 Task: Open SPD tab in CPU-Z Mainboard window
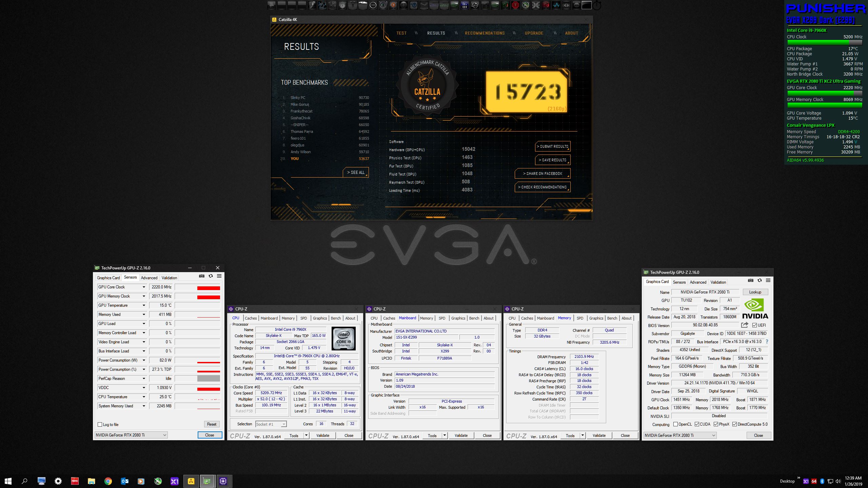(x=442, y=318)
